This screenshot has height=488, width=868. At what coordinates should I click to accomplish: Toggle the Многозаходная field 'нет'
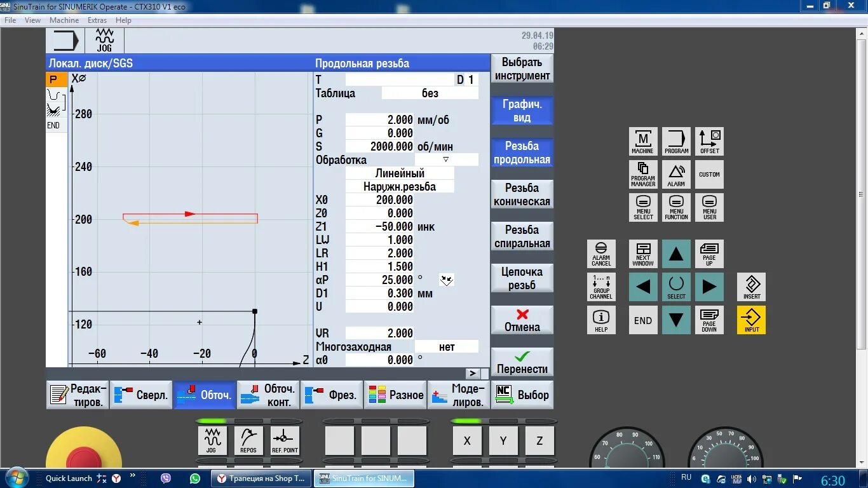446,346
